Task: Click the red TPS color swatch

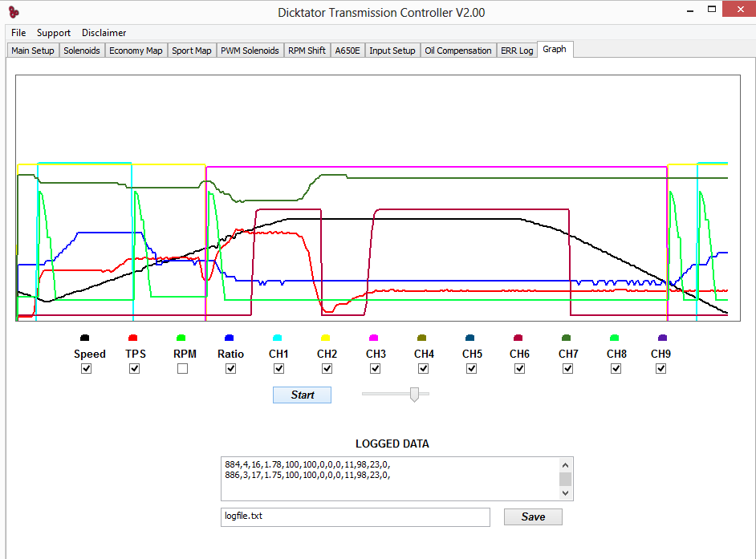Action: click(x=133, y=338)
